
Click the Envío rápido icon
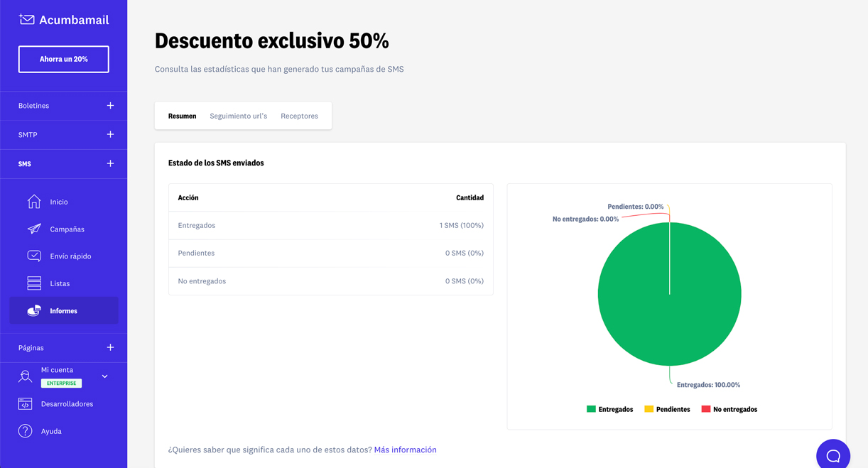34,256
